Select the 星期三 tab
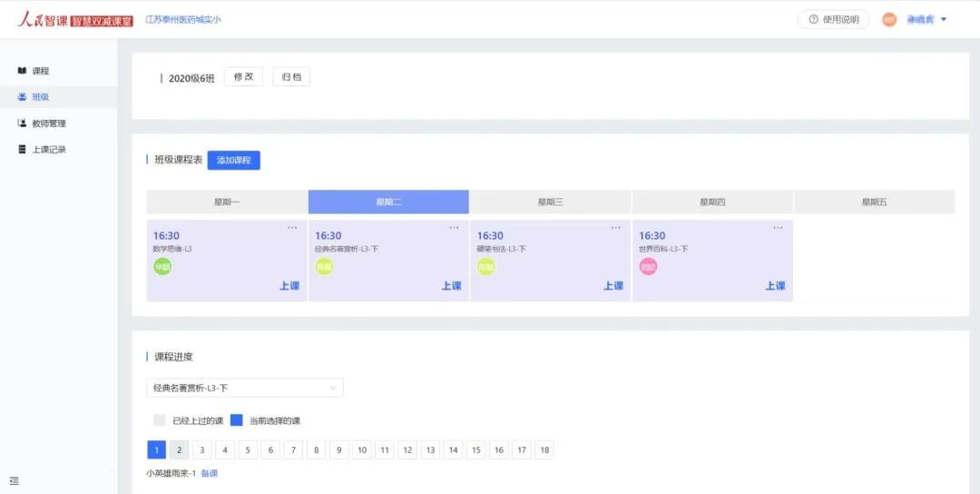 tap(551, 202)
